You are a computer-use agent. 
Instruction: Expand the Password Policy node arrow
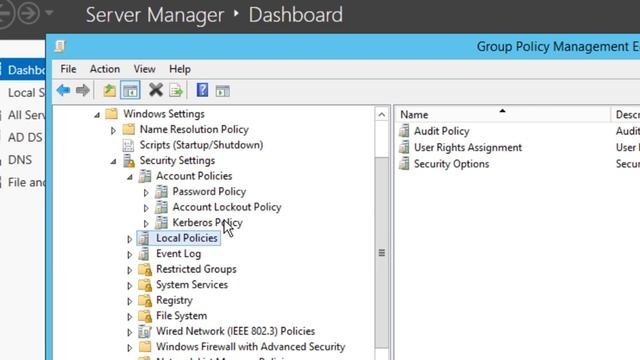(x=146, y=192)
